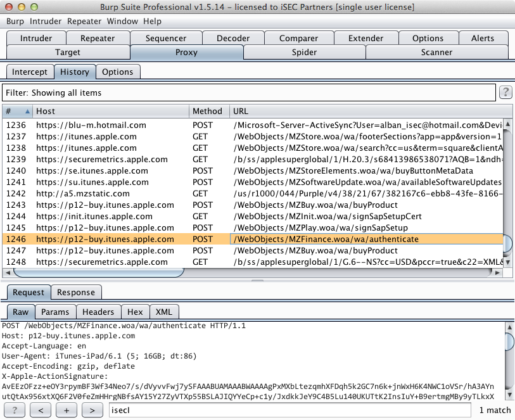Screen dimensions: 515x420
Task: Click the search field containing isecl
Action: point(290,410)
